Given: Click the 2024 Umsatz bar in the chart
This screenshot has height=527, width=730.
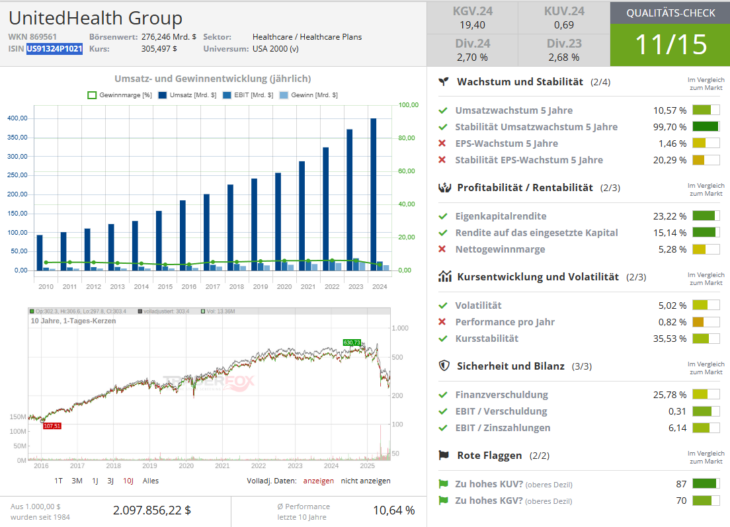Looking at the screenshot, I should 373,194.
